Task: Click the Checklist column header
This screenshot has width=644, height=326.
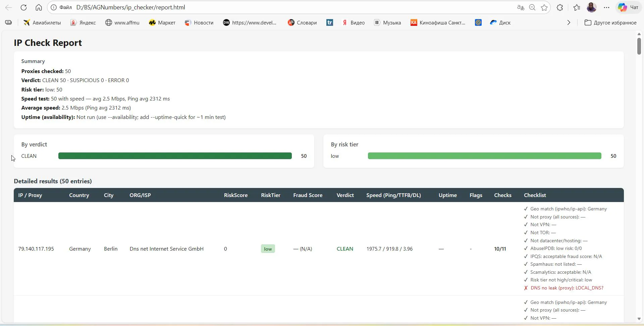Action: (x=535, y=195)
